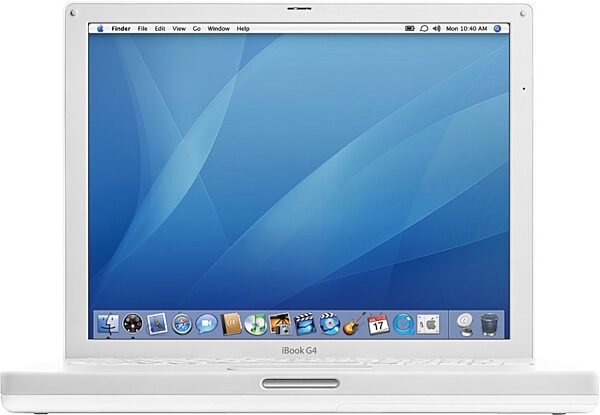Open the Finder application menu

[x=121, y=28]
